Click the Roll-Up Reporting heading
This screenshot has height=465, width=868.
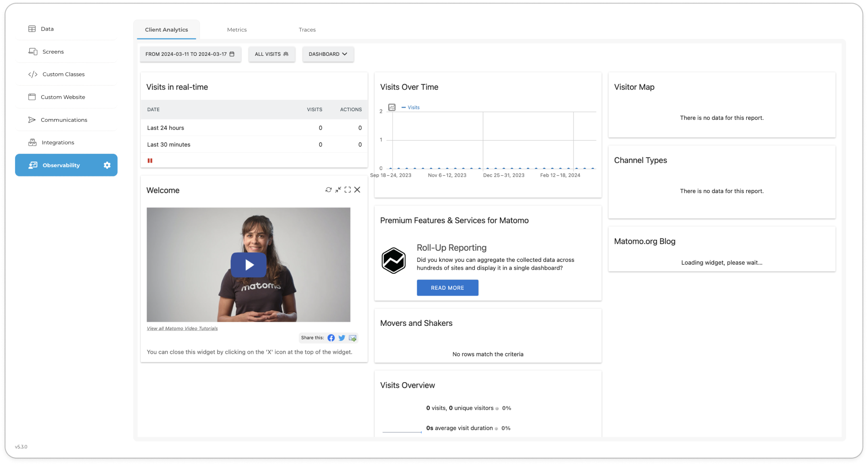[x=451, y=248]
